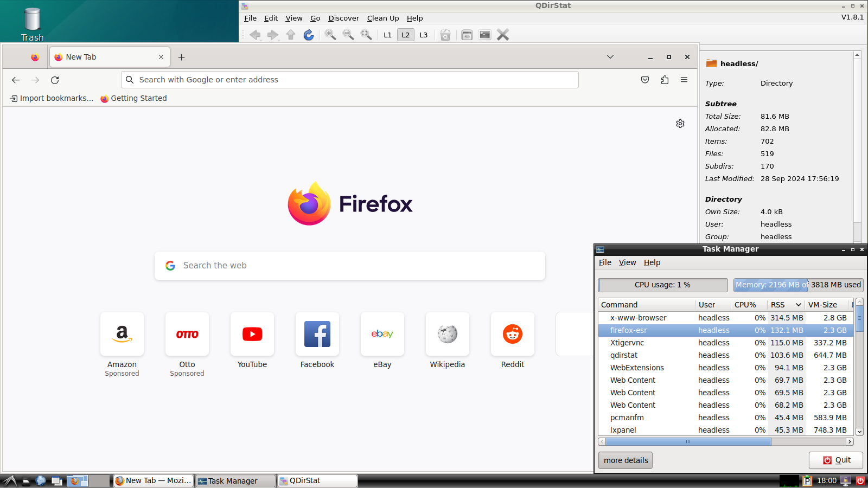Open the Task Manager Help menu
The width and height of the screenshot is (868, 488).
(x=652, y=262)
